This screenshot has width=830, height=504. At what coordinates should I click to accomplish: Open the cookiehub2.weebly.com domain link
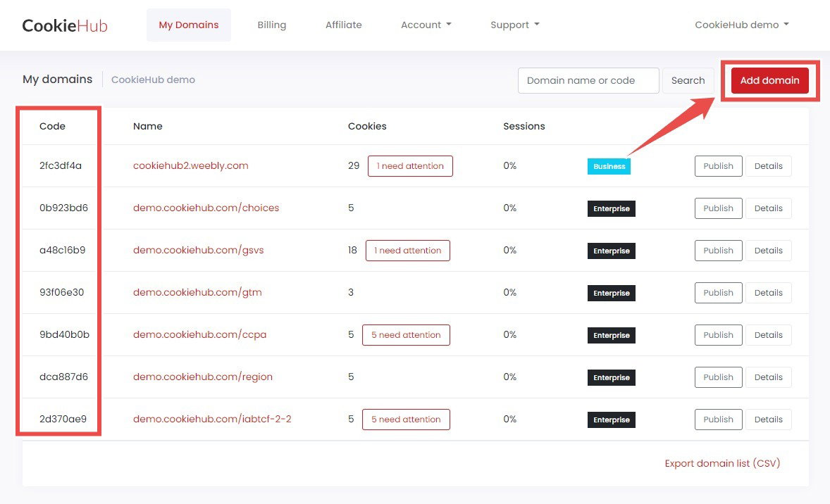(190, 165)
